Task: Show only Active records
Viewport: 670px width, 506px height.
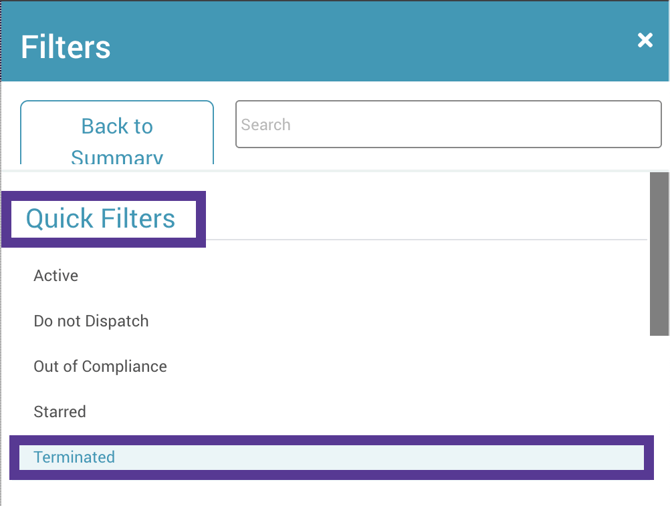Action: 56,276
